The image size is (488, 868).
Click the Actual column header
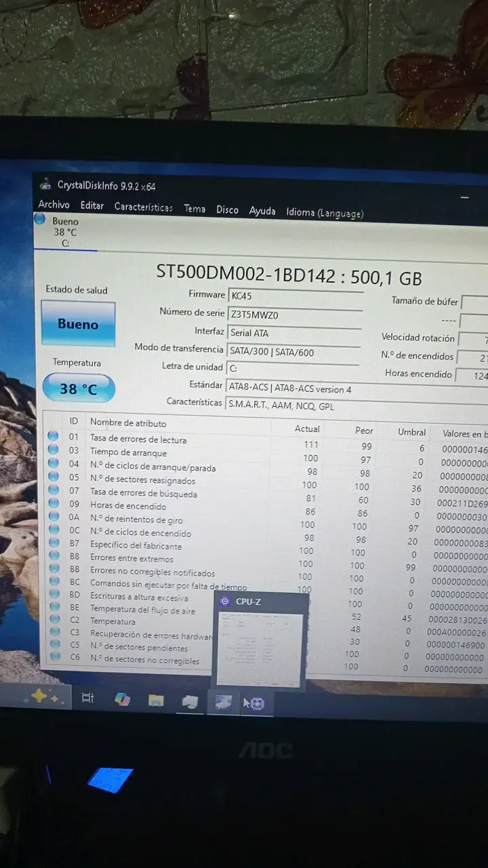tap(307, 429)
